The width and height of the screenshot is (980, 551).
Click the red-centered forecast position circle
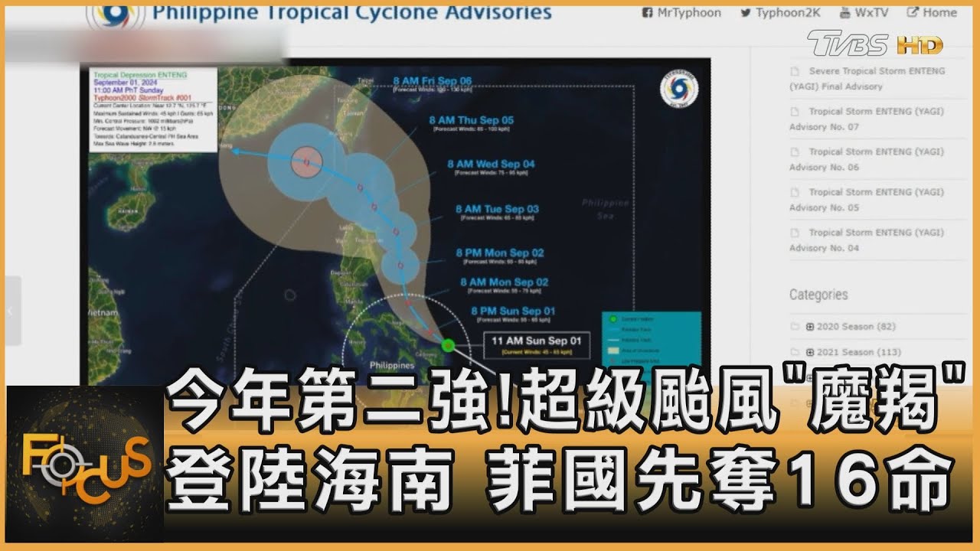point(305,161)
